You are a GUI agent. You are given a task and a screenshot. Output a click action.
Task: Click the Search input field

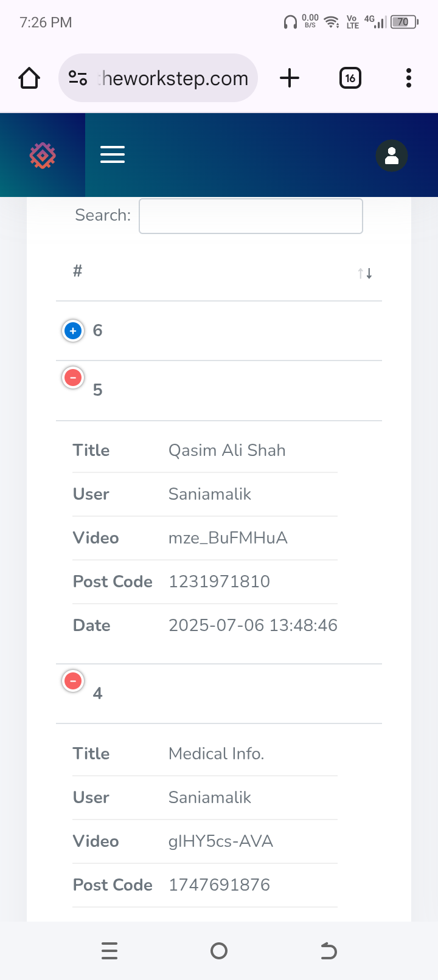(x=251, y=216)
